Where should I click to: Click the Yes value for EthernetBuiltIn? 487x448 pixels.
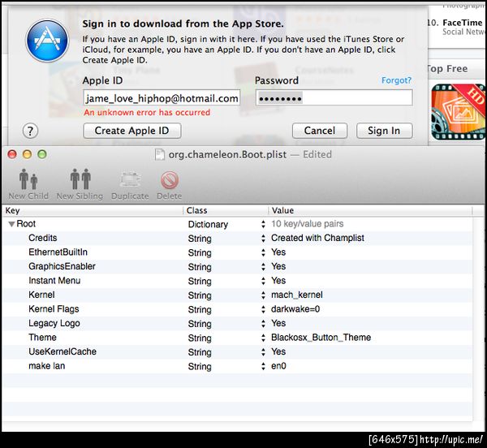[x=278, y=252]
